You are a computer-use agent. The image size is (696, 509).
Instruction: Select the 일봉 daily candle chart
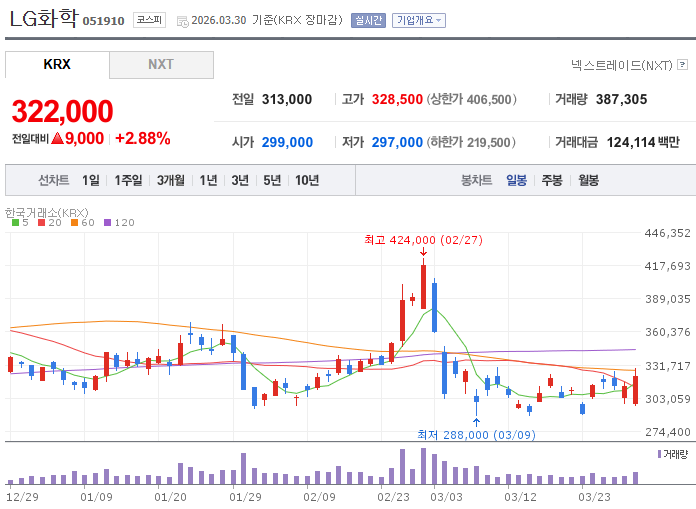(x=516, y=180)
